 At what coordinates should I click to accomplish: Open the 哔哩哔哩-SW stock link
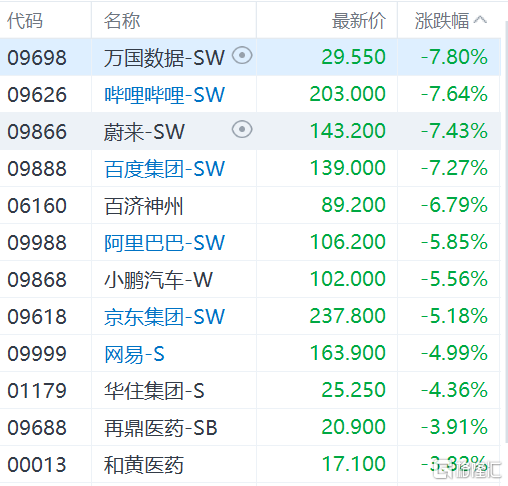[165, 94]
